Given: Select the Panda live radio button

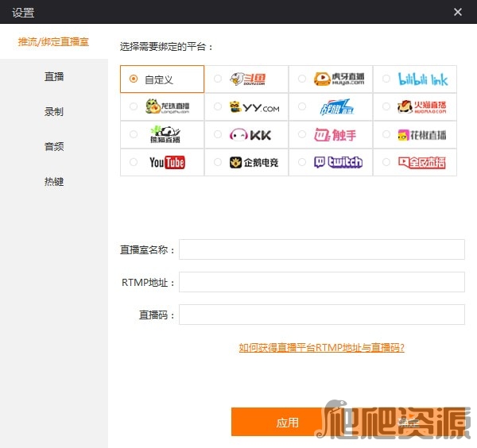Looking at the screenshot, I should pos(134,134).
